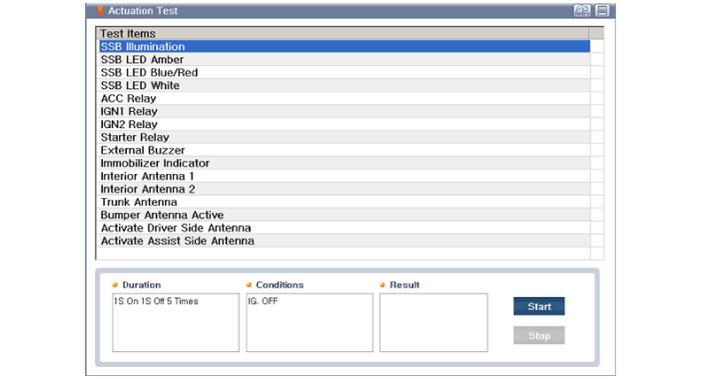The height and width of the screenshot is (379, 701).
Task: Click the panel layout icon in the title bar
Action: click(x=602, y=11)
